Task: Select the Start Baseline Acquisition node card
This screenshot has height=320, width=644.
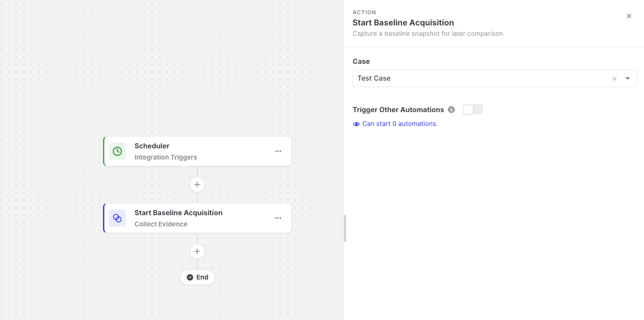Action: tap(197, 218)
